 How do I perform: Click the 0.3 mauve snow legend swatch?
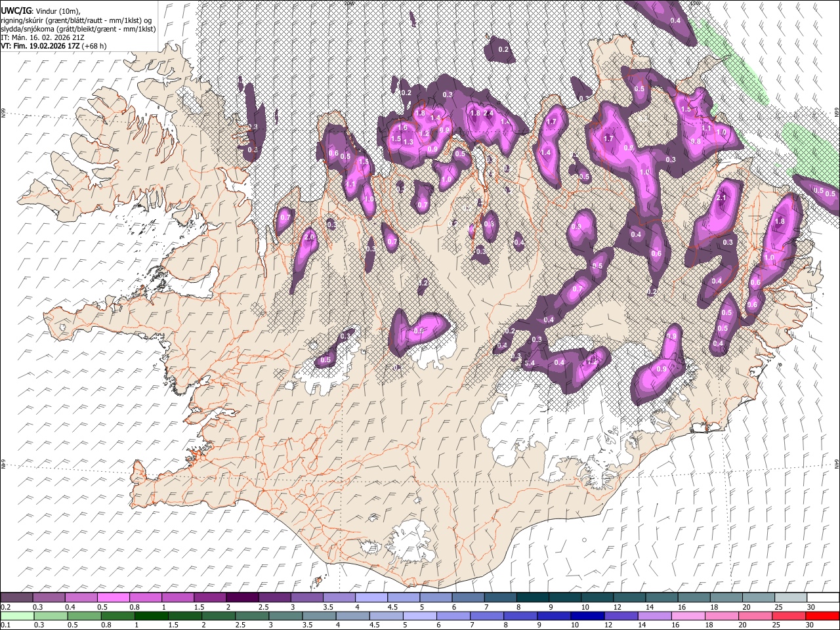(x=49, y=597)
